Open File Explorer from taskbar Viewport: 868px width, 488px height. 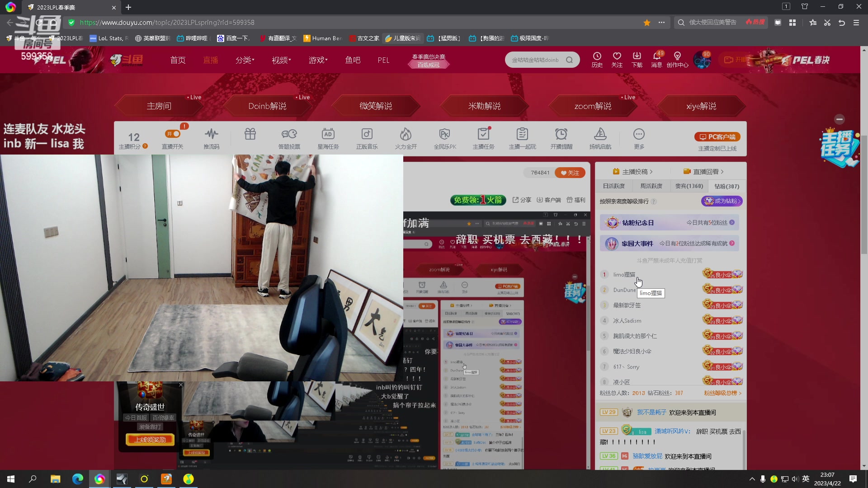pyautogui.click(x=55, y=479)
